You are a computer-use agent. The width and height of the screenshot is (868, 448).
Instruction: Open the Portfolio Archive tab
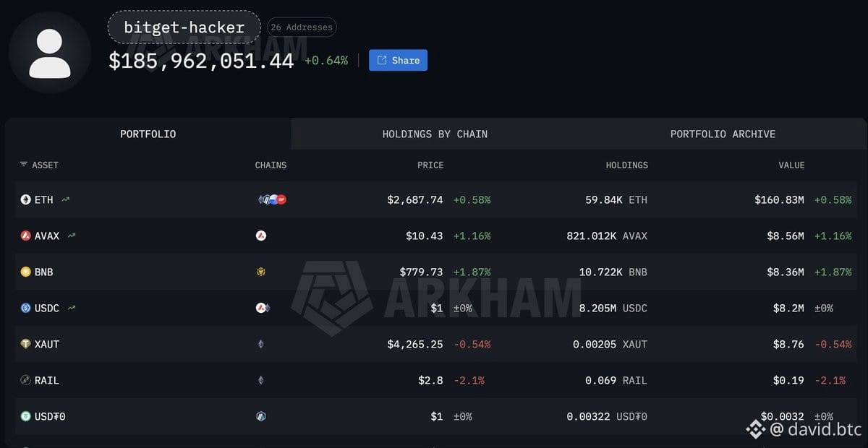723,134
